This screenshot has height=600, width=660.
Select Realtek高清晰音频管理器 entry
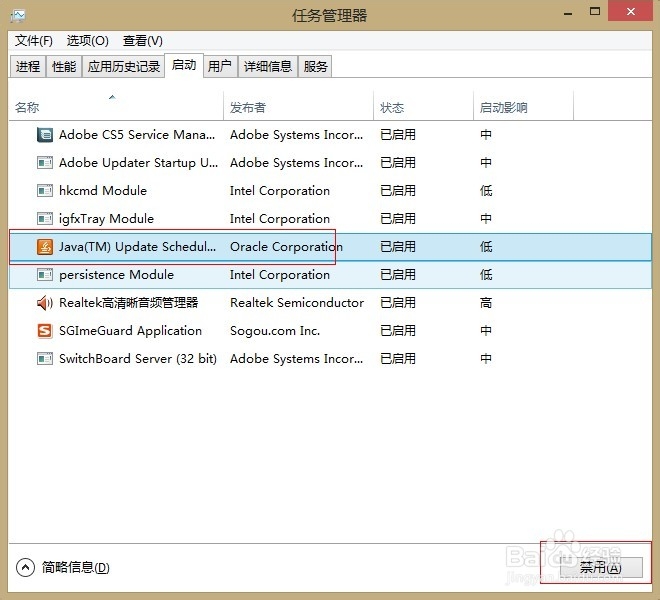pos(128,303)
